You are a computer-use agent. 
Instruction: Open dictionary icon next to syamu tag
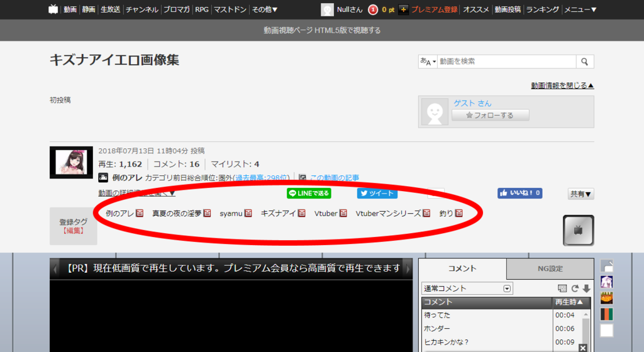coord(248,213)
